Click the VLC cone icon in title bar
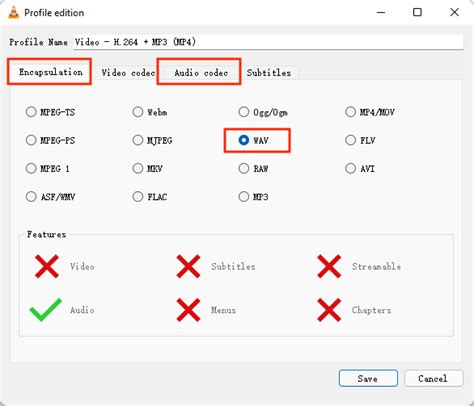 click(x=13, y=13)
